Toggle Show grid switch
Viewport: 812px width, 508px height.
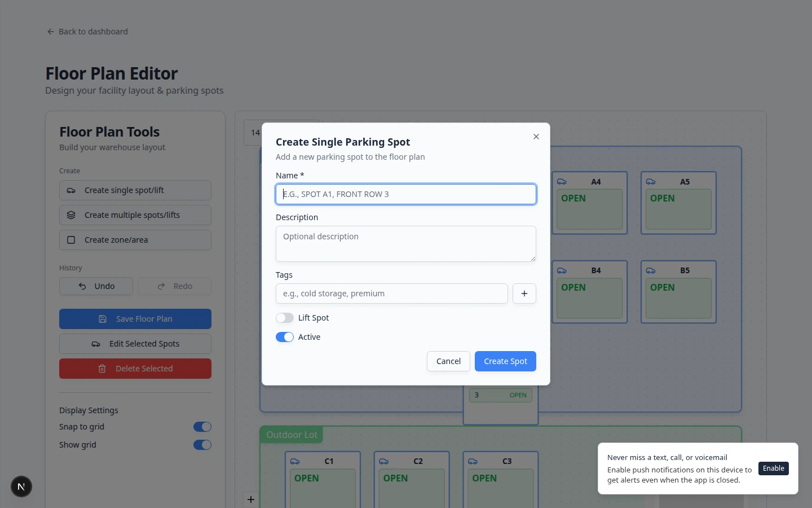coord(202,445)
